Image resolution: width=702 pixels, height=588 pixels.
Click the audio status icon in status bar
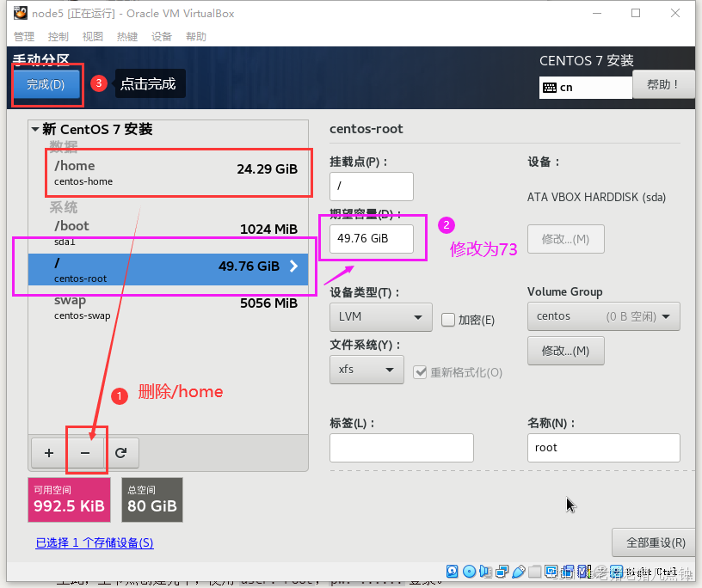click(485, 572)
